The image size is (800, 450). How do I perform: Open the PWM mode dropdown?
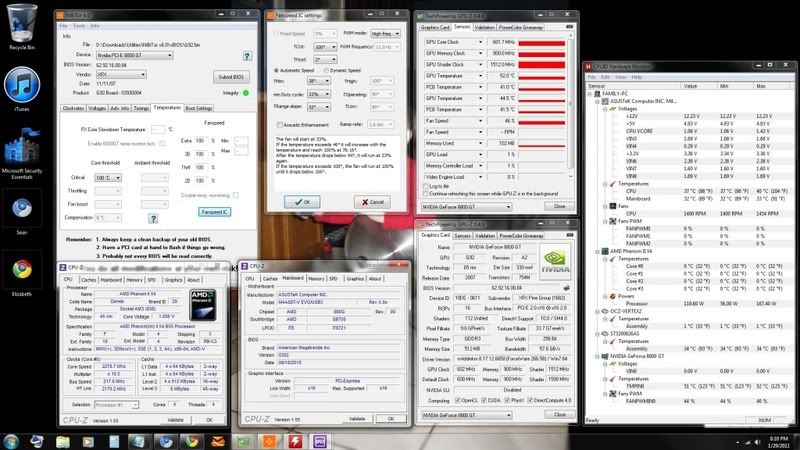[x=385, y=34]
